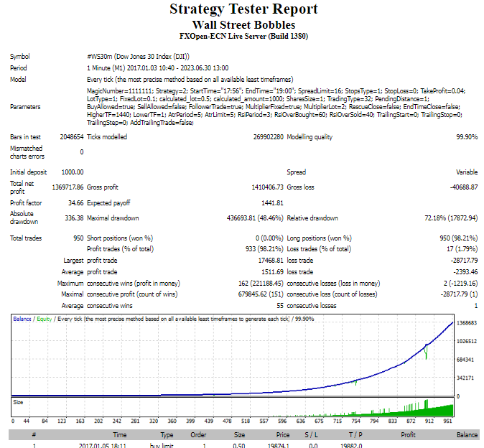484x448 pixels.
Task: Click consecutive wins value 162 (221188.45)
Action: tap(261, 284)
